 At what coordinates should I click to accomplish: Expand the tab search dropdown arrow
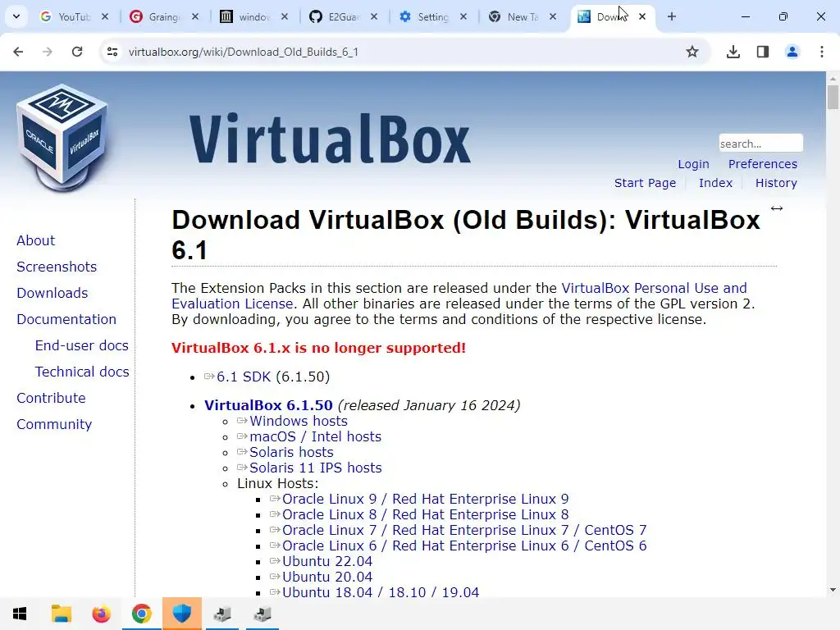16,16
